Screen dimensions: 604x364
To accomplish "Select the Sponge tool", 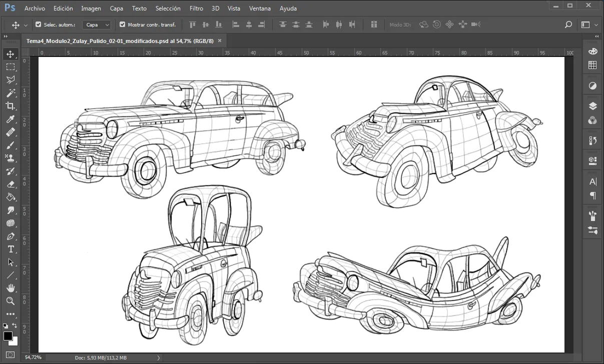I will [x=10, y=223].
